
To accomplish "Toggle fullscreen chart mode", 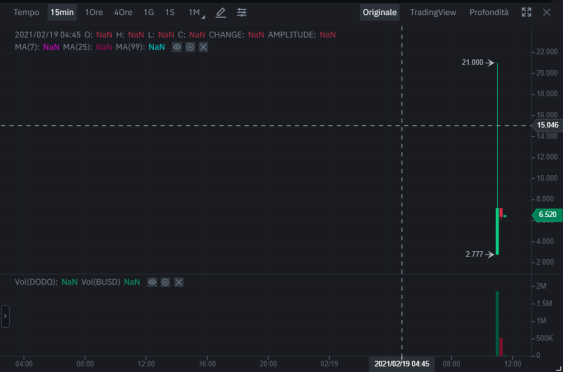I will (526, 12).
